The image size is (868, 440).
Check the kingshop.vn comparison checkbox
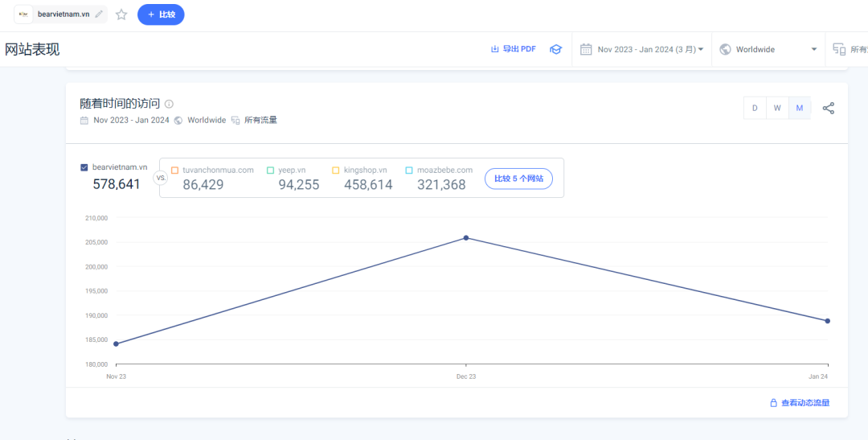coord(336,171)
